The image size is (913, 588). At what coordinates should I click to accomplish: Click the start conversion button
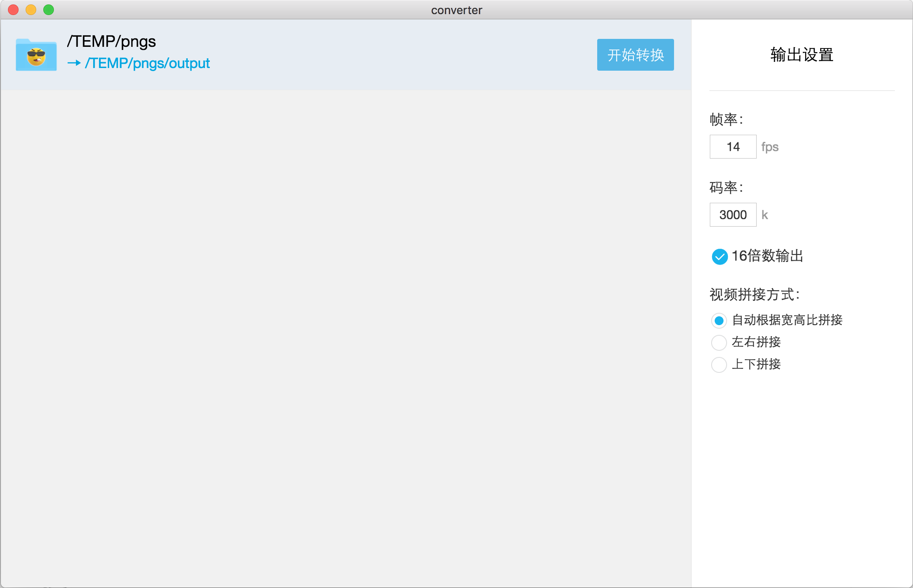tap(635, 55)
